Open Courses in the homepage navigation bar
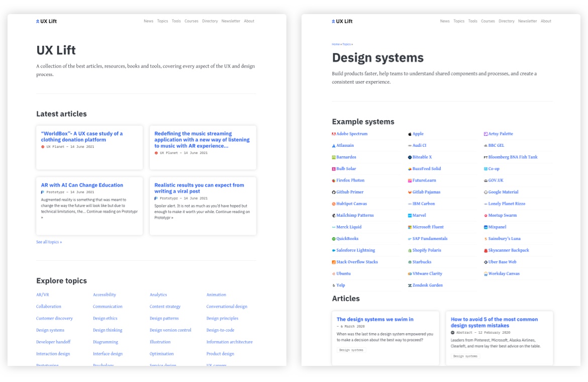 coord(191,21)
